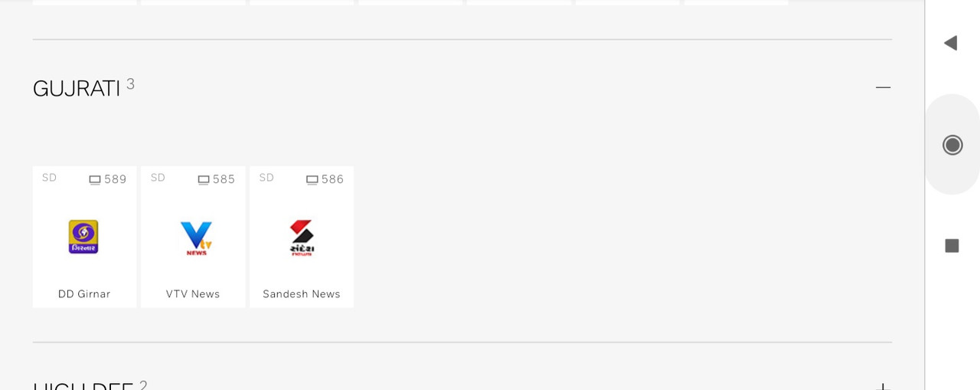Select the VTV News channel name
The image size is (980, 390).
[x=193, y=294]
